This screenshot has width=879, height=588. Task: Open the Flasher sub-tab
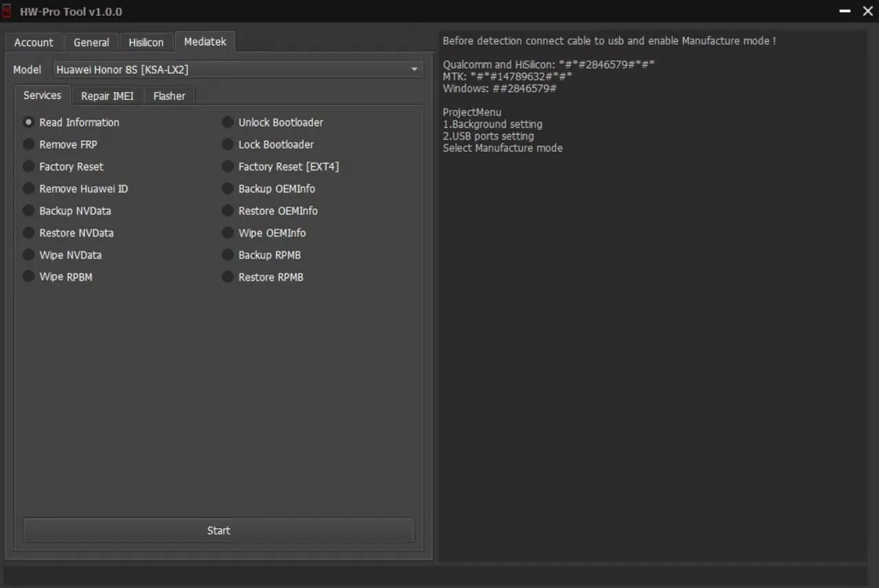[x=169, y=96]
